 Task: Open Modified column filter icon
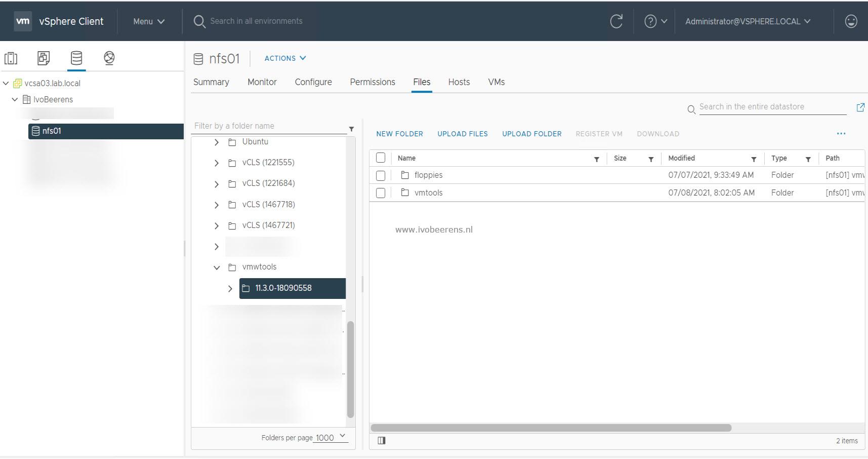tap(754, 159)
